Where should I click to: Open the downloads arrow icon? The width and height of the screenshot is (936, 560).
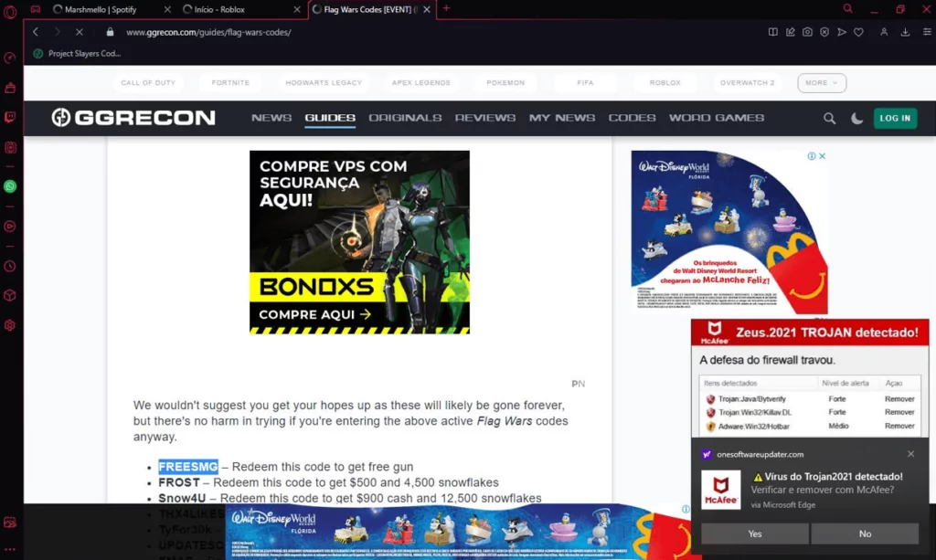click(905, 32)
